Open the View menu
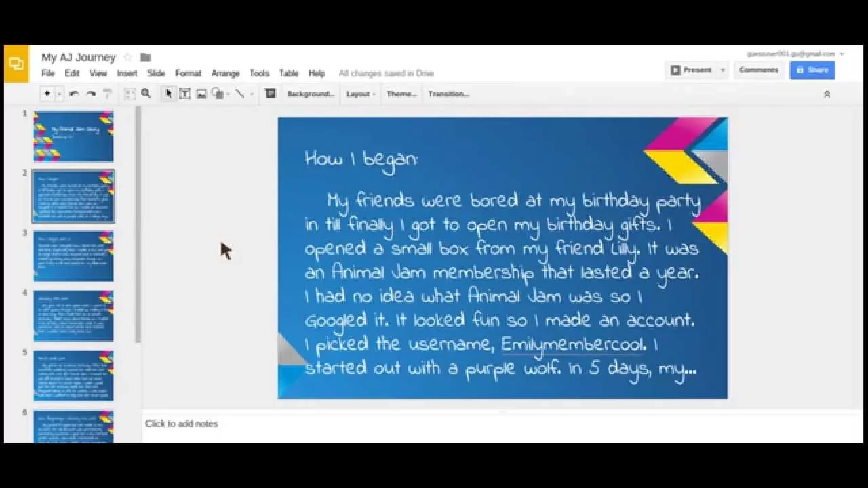The image size is (868, 488). pyautogui.click(x=98, y=73)
